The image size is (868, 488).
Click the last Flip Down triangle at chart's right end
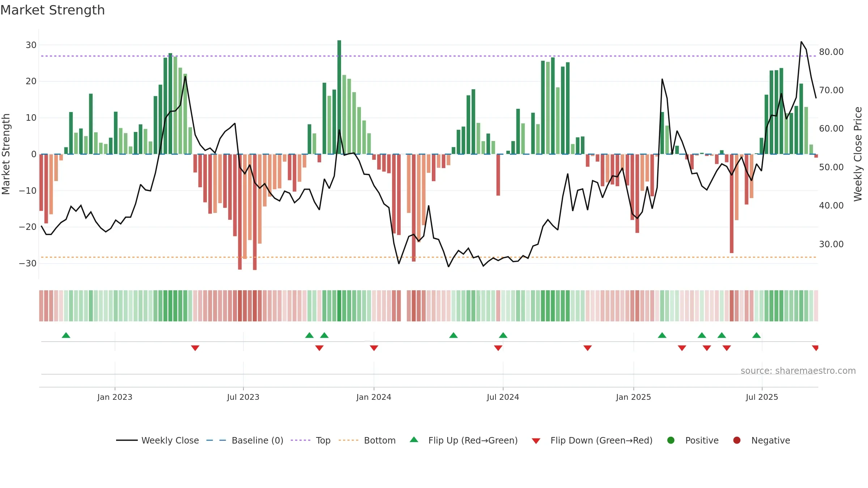click(815, 348)
